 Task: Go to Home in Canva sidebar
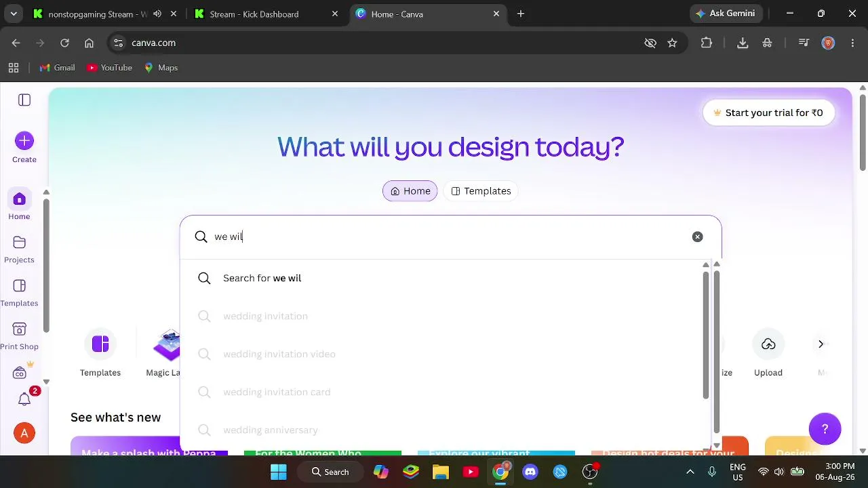[x=19, y=204]
